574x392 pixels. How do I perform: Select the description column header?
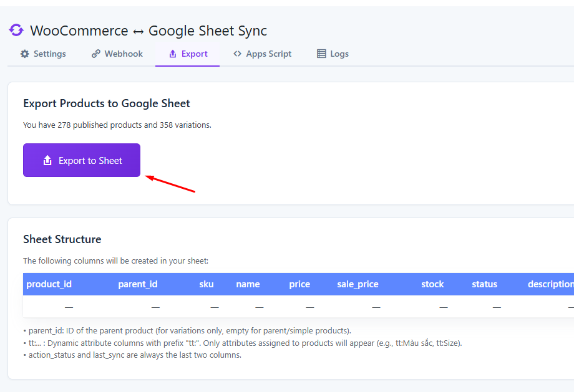pos(550,284)
